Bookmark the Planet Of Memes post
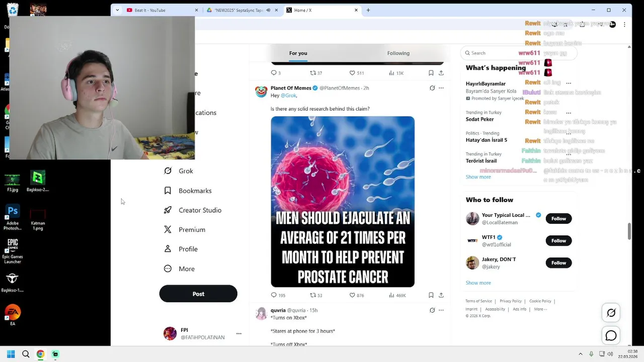The image size is (644, 362). pyautogui.click(x=431, y=295)
